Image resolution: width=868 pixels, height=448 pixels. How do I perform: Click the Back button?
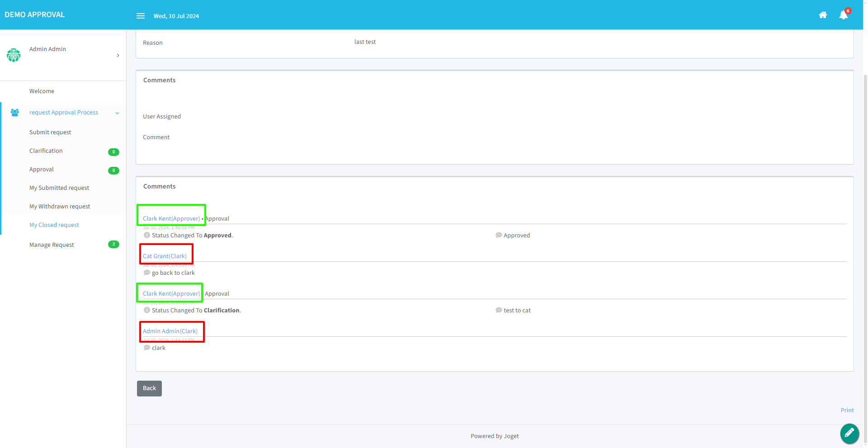[149, 388]
